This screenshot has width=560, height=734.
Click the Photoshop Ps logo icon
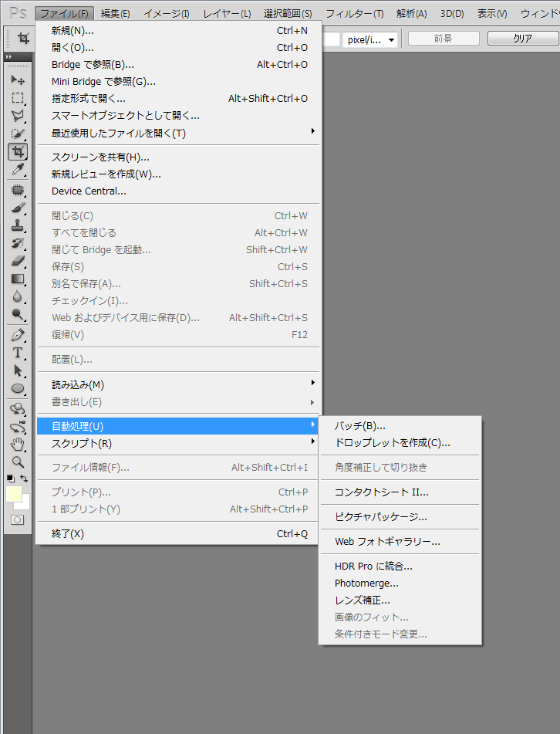[x=19, y=13]
